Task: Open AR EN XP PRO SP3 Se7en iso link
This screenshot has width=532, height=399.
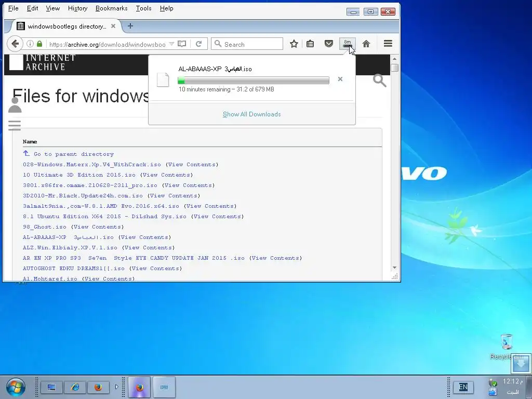Action: tap(134, 258)
